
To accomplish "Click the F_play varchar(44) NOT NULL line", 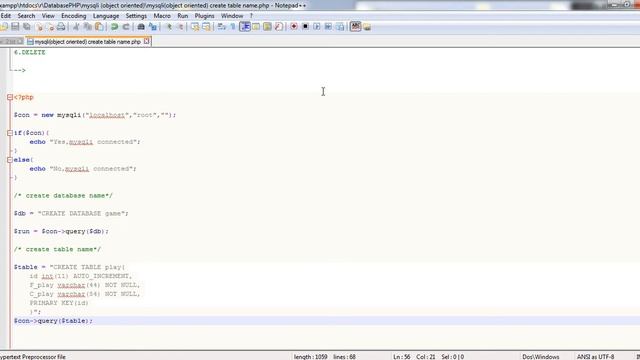I will 84,285.
